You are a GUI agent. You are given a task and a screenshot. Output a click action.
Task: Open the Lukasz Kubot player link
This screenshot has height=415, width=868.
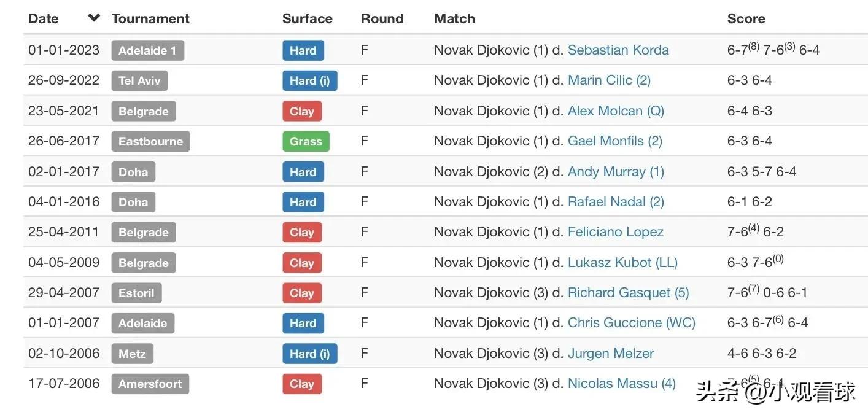[622, 262]
